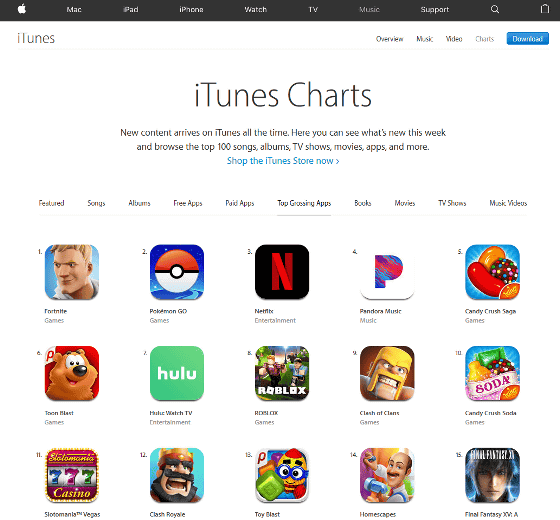This screenshot has width=560, height=520.
Task: Open the Clash of Clans icon
Action: pyautogui.click(x=387, y=373)
